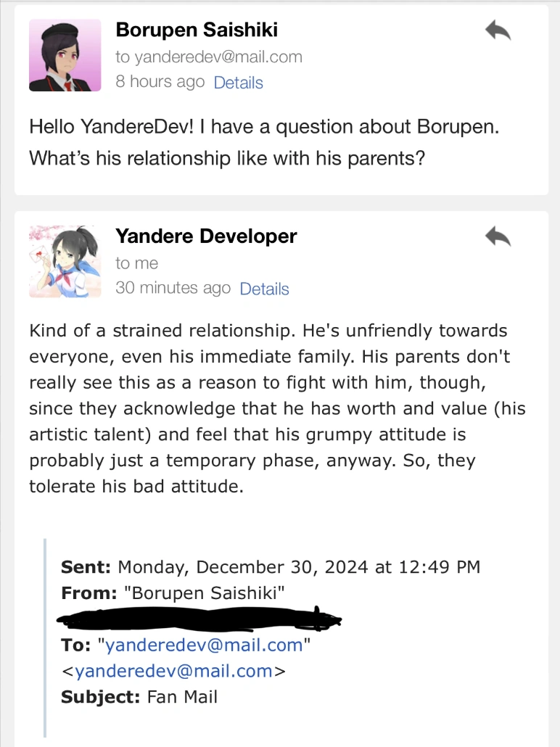Tap the quoted From "Borupen Saishiki" line
The width and height of the screenshot is (560, 747).
(173, 593)
